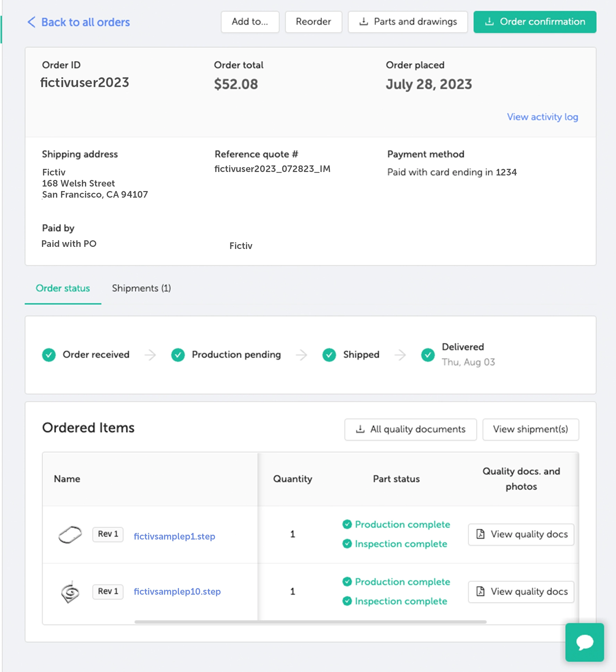The image size is (616, 672).
Task: Click the download icon on Order confirmation
Action: click(x=489, y=21)
